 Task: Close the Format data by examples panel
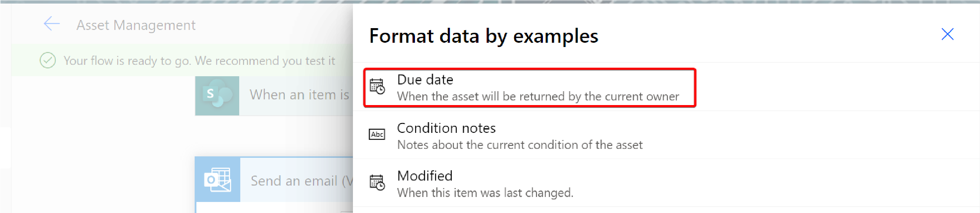point(947,34)
